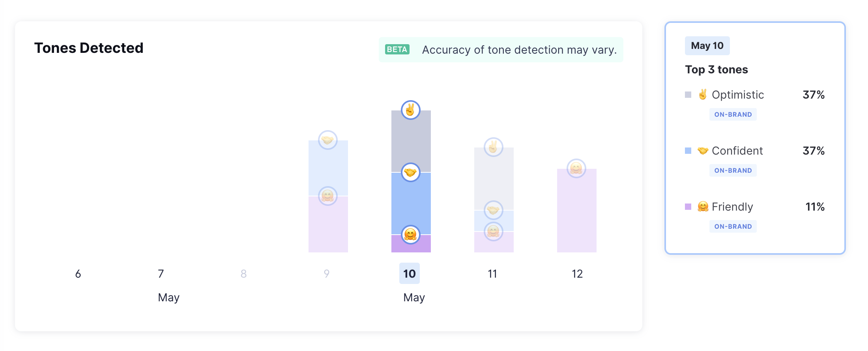Screen dimensions: 868x351
Task: Select day 6 on the date axis
Action: tap(78, 274)
